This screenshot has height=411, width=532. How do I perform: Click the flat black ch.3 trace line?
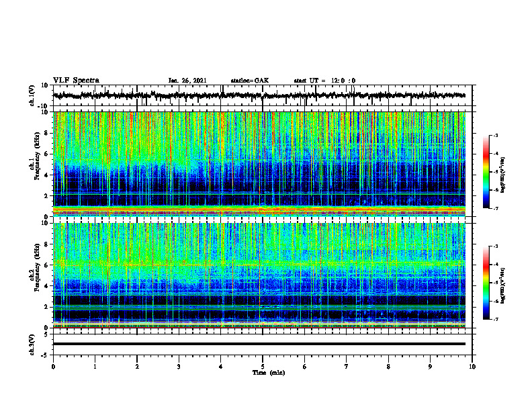(259, 344)
